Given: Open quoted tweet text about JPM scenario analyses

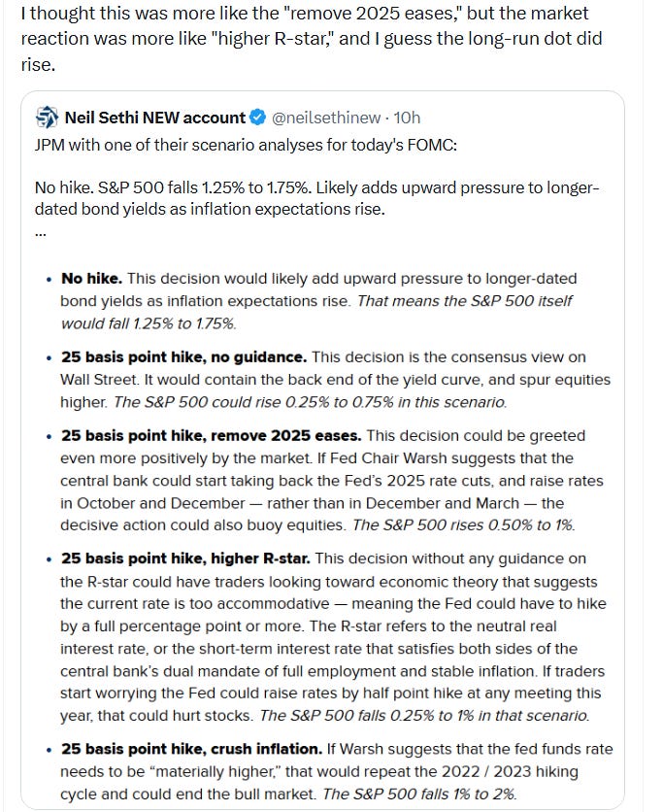Looking at the screenshot, I should 246,145.
